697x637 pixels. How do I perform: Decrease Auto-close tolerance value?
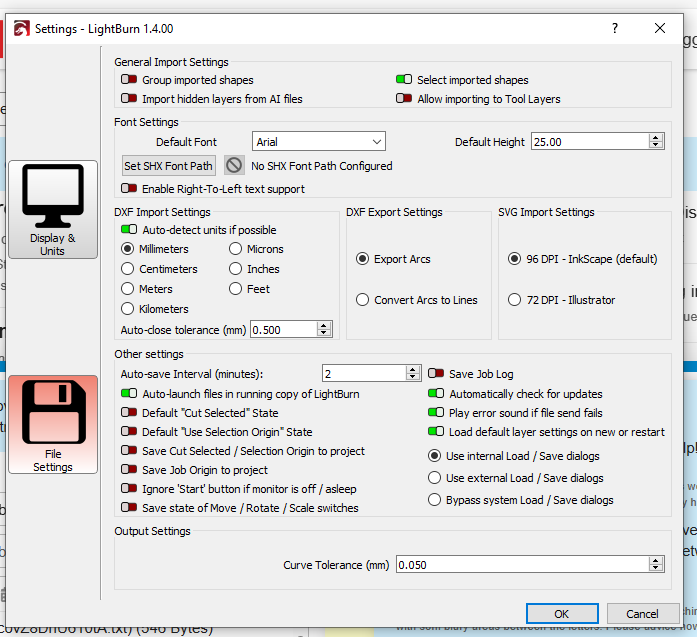coord(324,333)
